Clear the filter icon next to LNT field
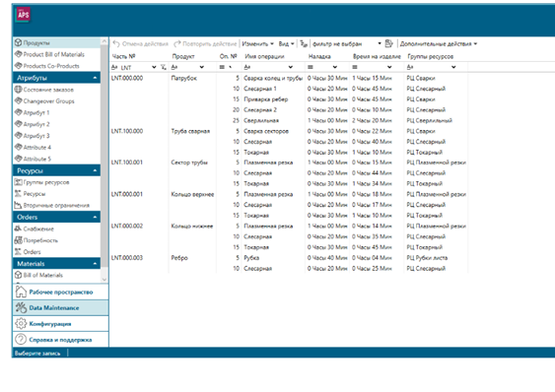 pos(164,67)
